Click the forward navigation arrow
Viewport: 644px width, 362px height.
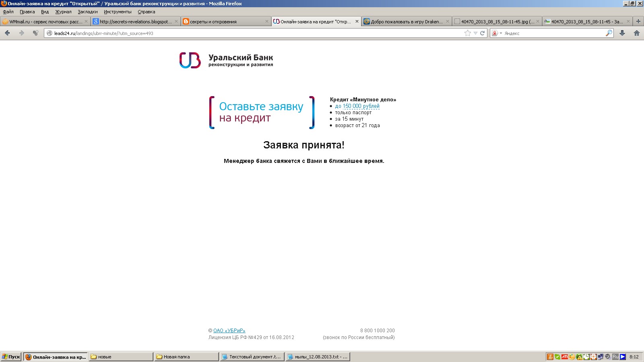(21, 33)
